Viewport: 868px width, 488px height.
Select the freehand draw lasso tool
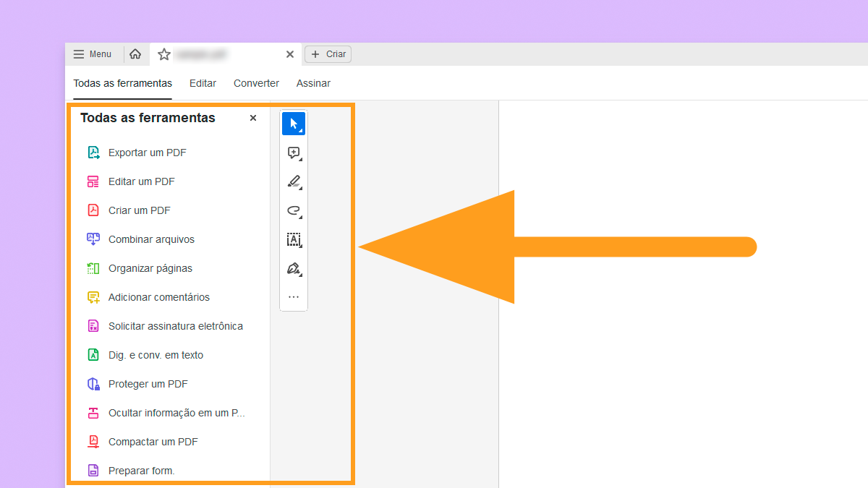(x=294, y=210)
